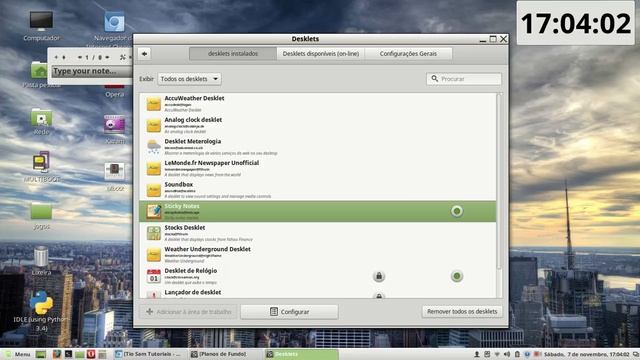Viewport: 640px width, 360px height.
Task: Click the lock icon on Desklet de Relógio row
Action: click(x=379, y=276)
